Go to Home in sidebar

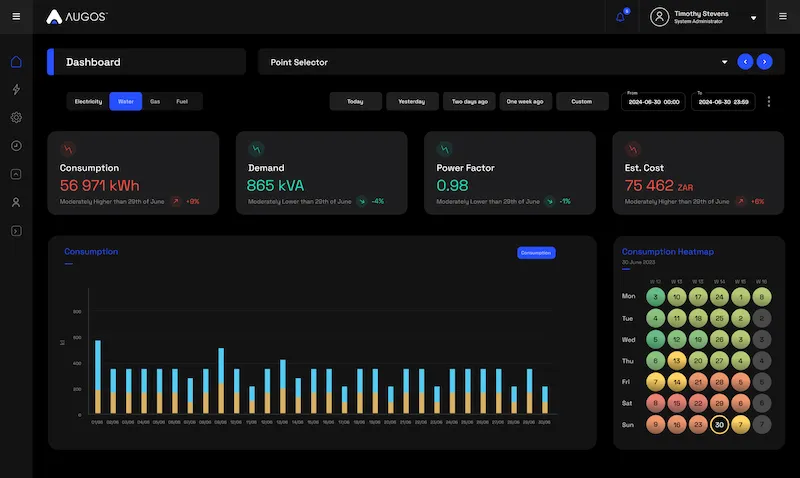pos(16,62)
